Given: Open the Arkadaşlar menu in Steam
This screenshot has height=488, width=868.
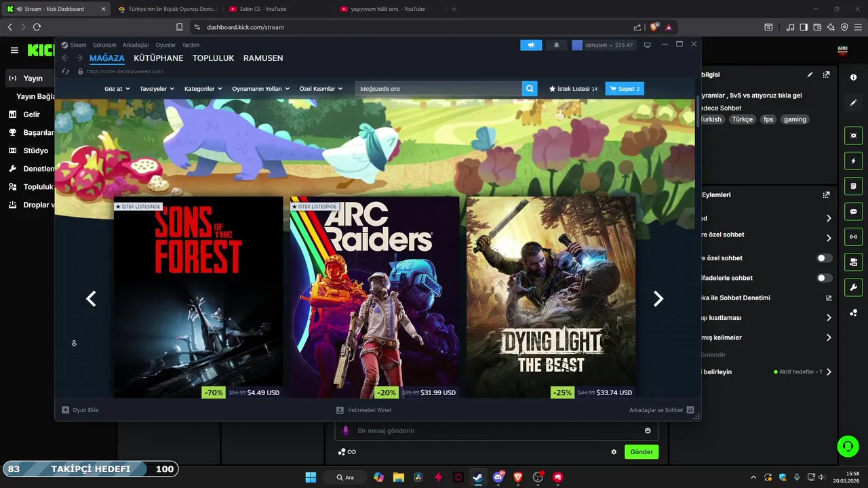Looking at the screenshot, I should 136,45.
